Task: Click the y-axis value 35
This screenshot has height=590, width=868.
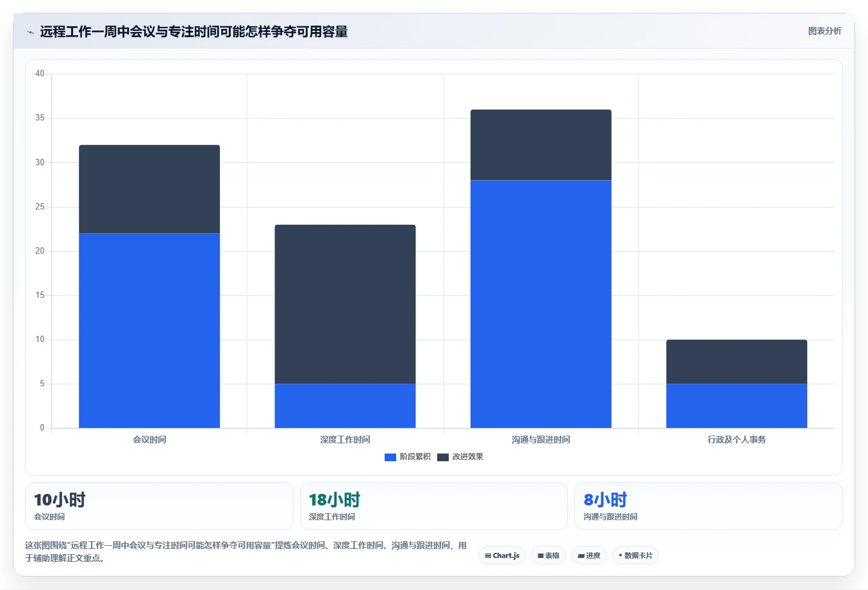Action: pos(40,118)
